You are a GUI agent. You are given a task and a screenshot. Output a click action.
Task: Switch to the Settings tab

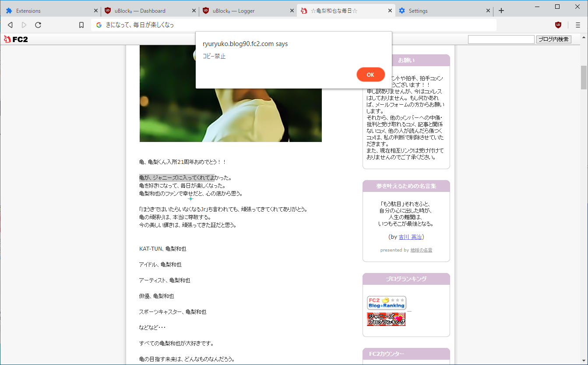click(x=444, y=11)
